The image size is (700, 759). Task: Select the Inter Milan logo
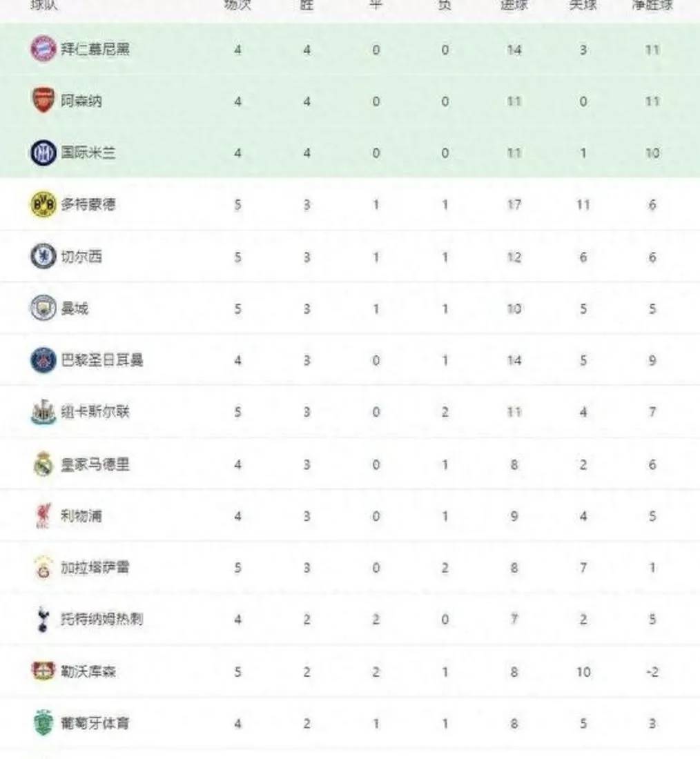[43, 152]
